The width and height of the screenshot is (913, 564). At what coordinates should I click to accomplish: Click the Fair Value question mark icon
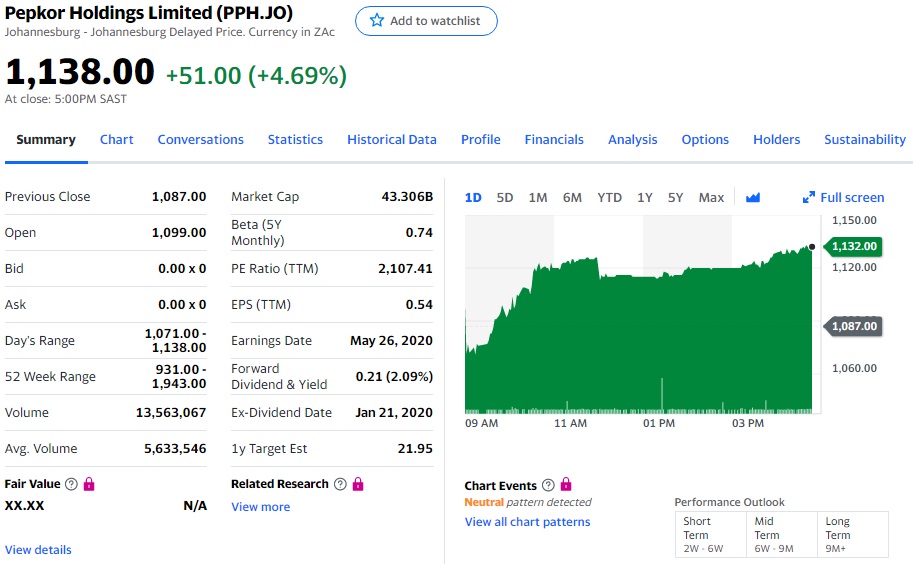point(71,484)
